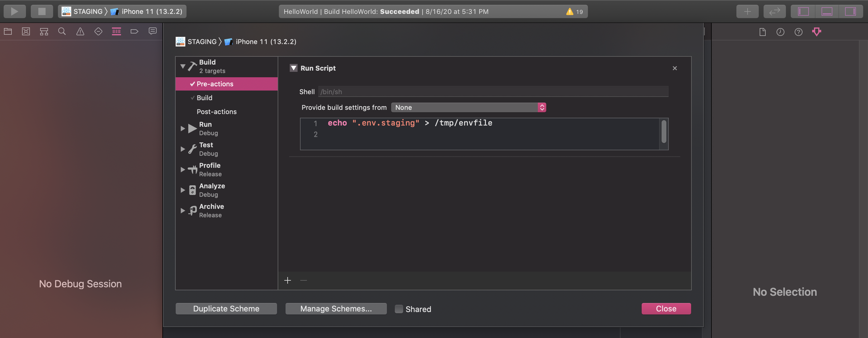Click the assistant editor icon in toolbar

774,11
